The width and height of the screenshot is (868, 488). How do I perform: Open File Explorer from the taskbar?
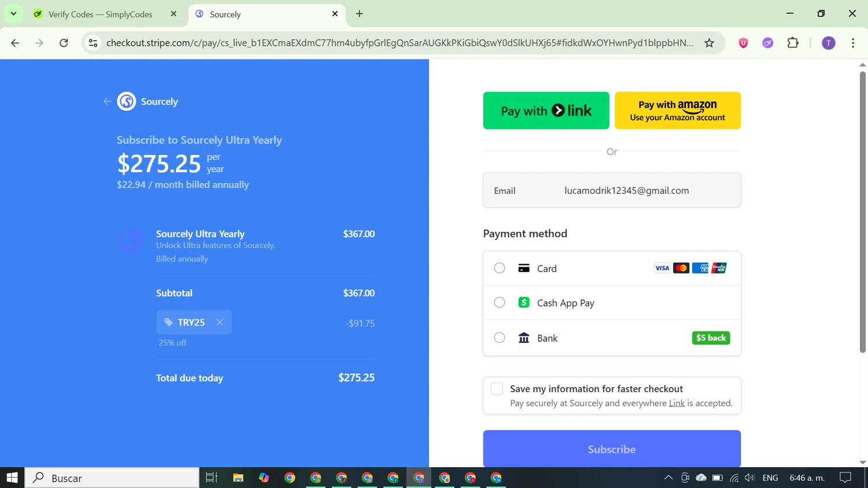(238, 478)
